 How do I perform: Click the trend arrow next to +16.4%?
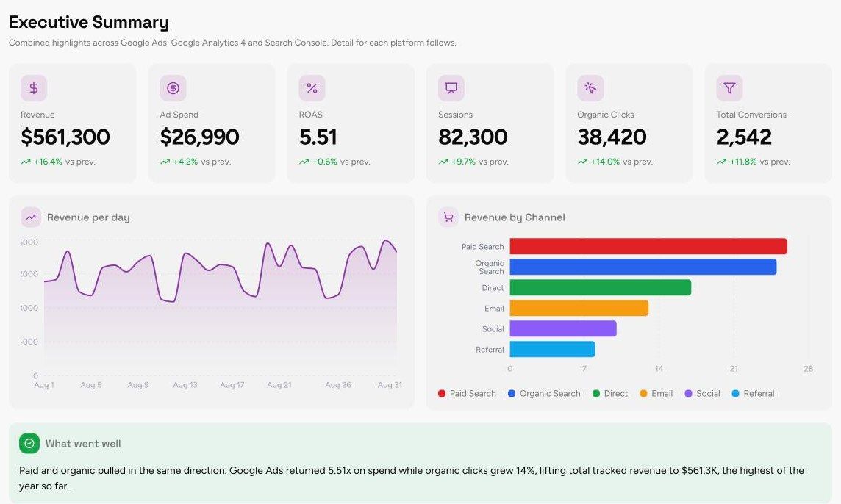tap(25, 162)
